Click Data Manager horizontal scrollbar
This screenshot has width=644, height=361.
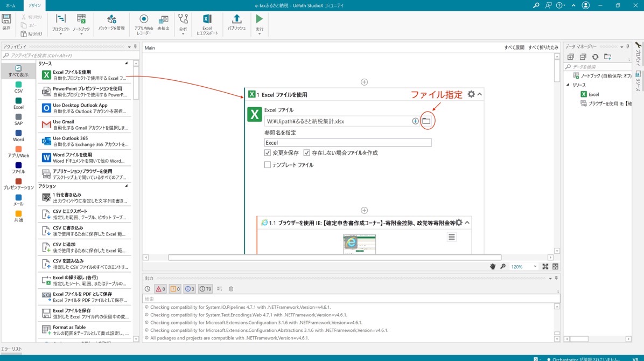point(579,339)
